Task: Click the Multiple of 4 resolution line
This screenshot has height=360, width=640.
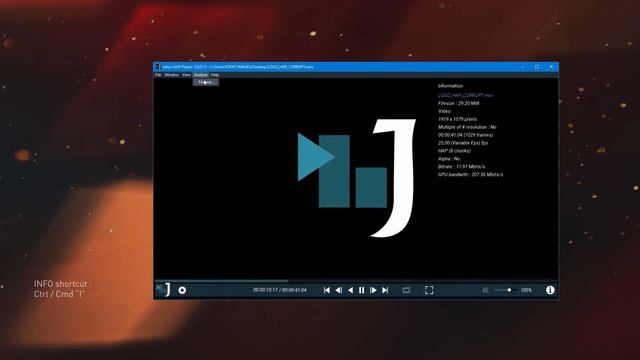Action: [467, 127]
